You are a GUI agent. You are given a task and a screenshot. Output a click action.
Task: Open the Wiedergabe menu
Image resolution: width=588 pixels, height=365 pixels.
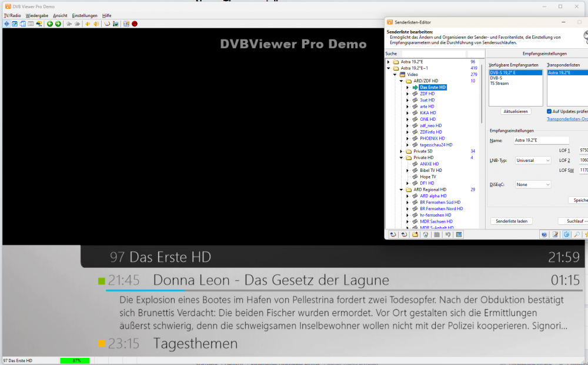click(x=36, y=15)
